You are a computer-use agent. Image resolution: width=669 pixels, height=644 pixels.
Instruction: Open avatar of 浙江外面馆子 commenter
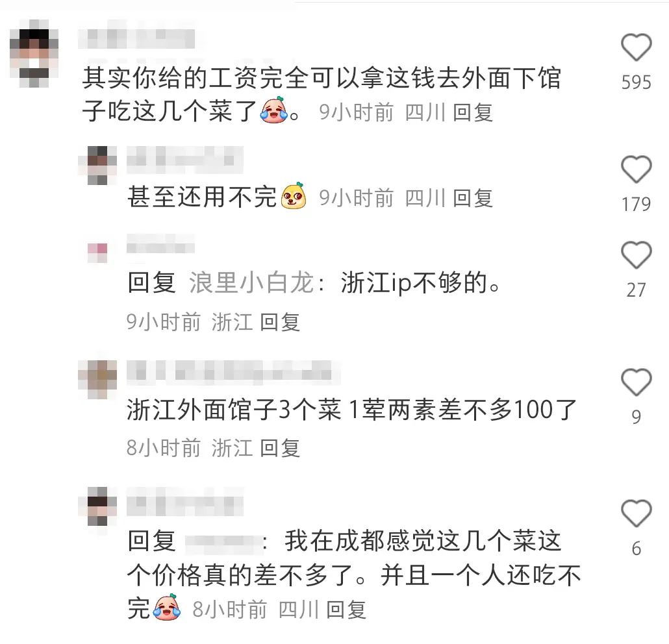97,379
